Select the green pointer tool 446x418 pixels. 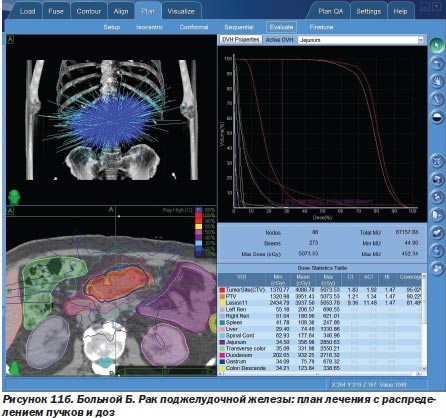437,45
